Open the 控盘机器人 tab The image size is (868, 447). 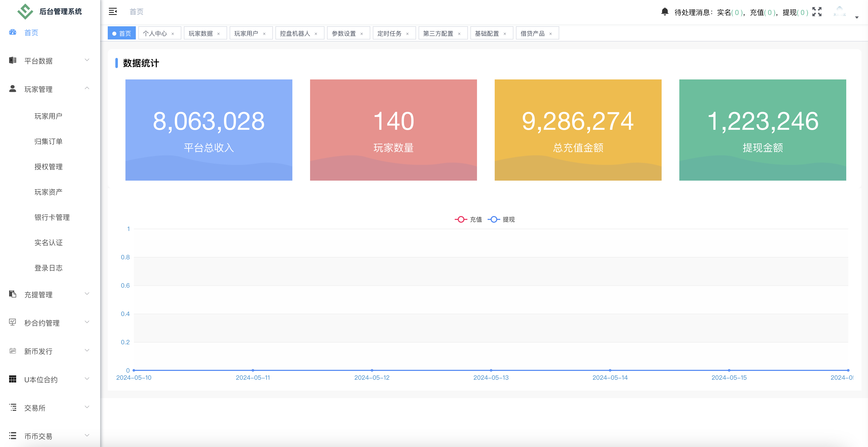(295, 33)
